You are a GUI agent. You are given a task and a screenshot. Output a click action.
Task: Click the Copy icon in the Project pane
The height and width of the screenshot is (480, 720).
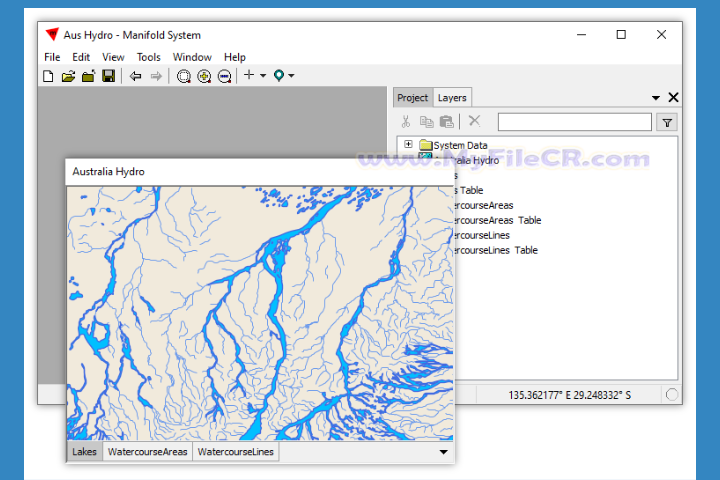[427, 122]
